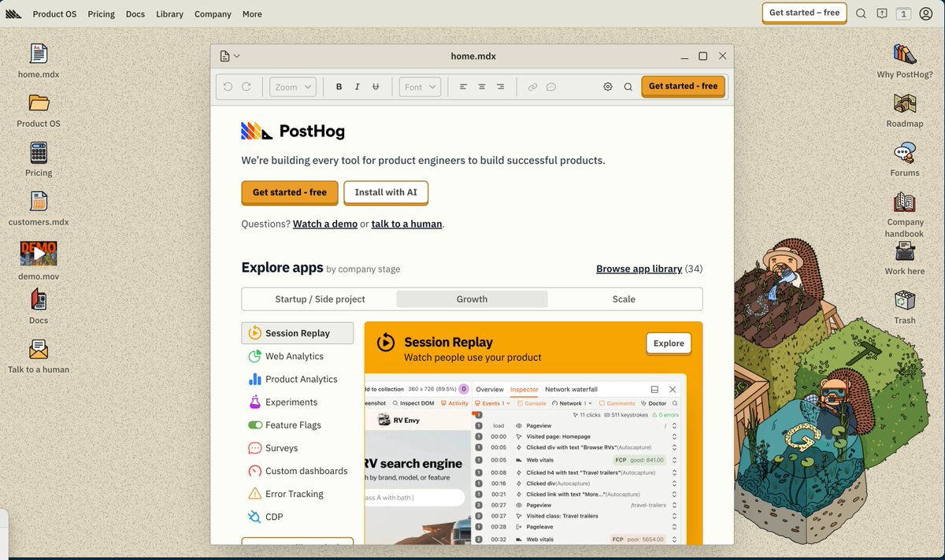Open the help icon in top bar

coord(882,13)
